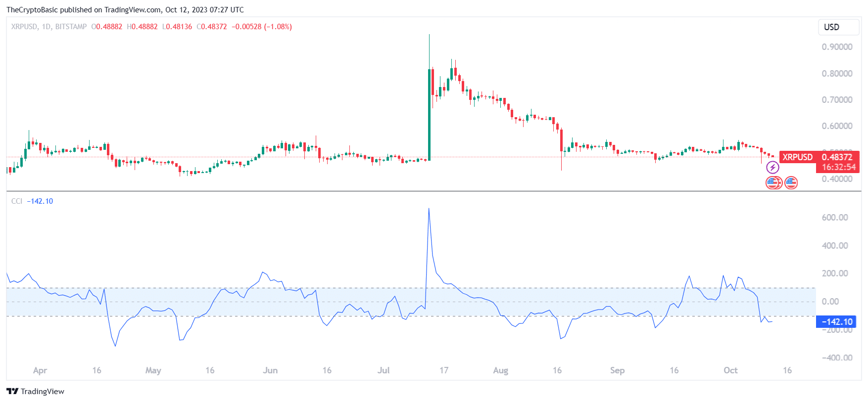Click the 16:32:54 countdown timer label
The height and width of the screenshot is (402, 868).
click(x=838, y=168)
